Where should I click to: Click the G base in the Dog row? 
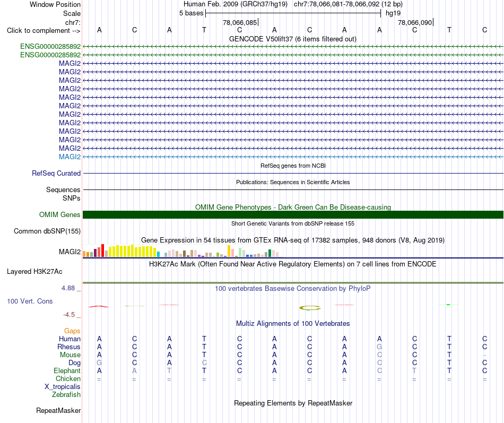point(99,362)
